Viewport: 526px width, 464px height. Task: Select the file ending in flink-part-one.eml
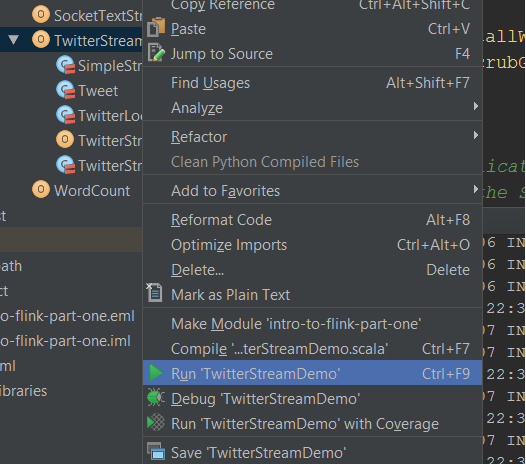pos(67,316)
